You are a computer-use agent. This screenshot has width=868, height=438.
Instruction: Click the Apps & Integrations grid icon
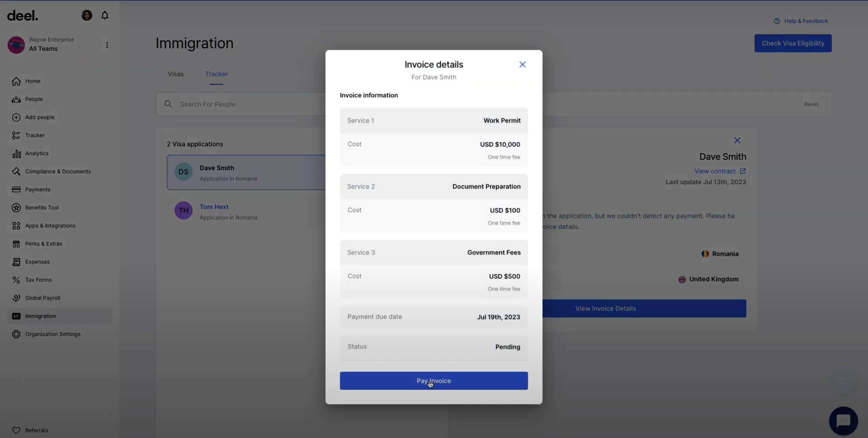click(16, 226)
